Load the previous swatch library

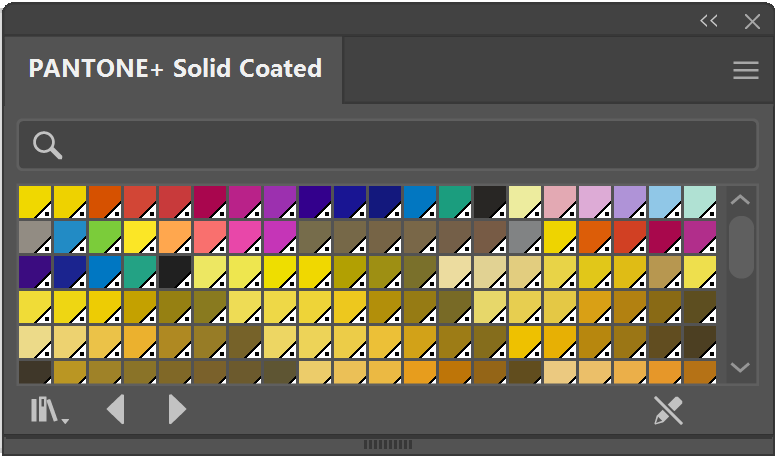click(116, 409)
